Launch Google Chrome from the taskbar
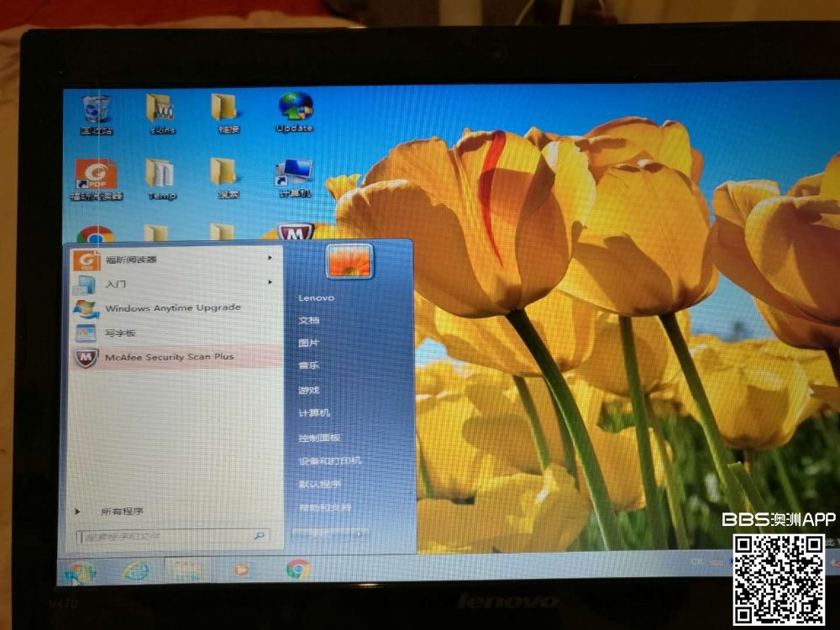This screenshot has height=630, width=840. (297, 570)
